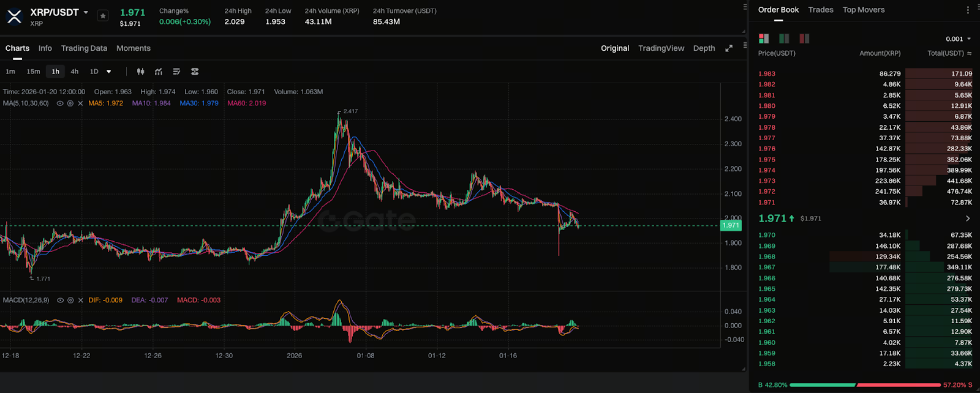Open the order book three-dot options menu

pos(968,10)
